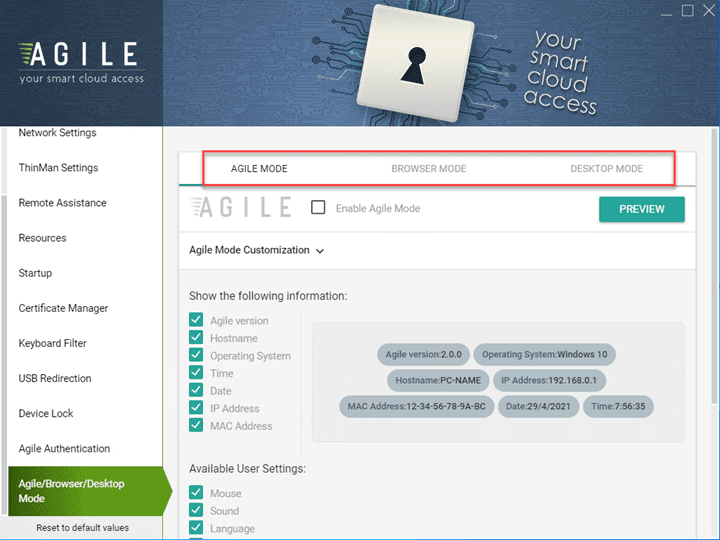
Task: Click the Show the following information label
Action: pyautogui.click(x=268, y=296)
